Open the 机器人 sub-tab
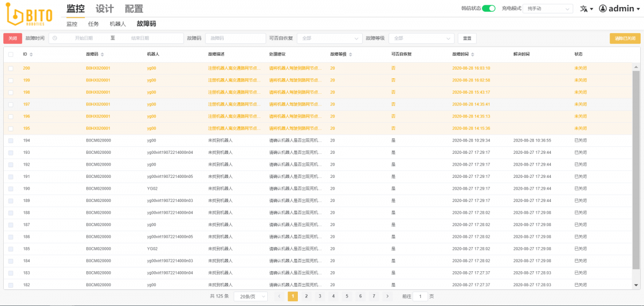The width and height of the screenshot is (644, 306). pyautogui.click(x=118, y=24)
